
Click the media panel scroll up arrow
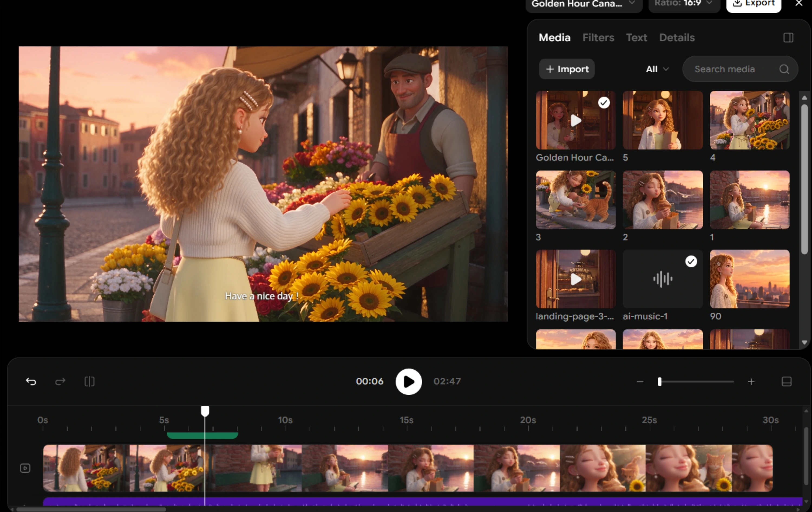pos(804,98)
